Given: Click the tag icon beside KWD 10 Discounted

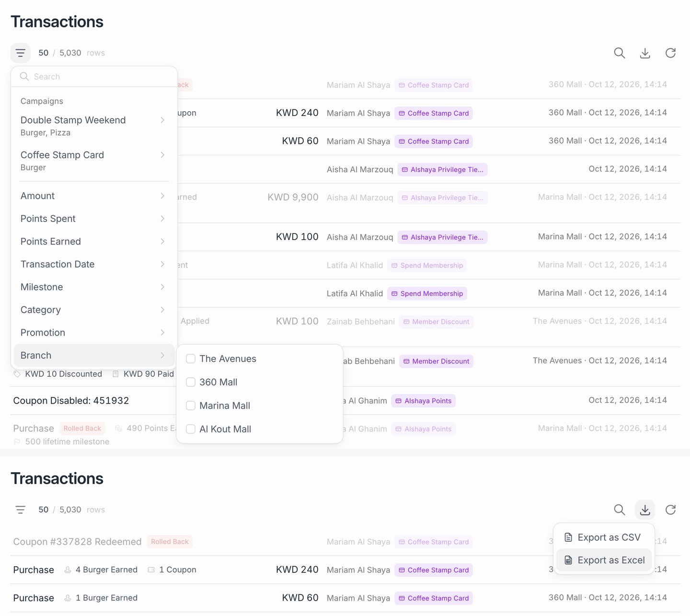Looking at the screenshot, I should [17, 374].
